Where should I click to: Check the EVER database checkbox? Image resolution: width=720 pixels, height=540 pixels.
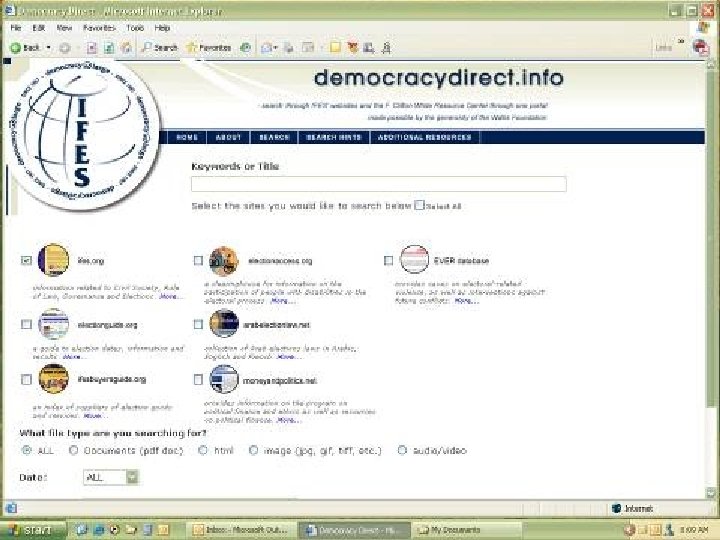pyautogui.click(x=388, y=260)
